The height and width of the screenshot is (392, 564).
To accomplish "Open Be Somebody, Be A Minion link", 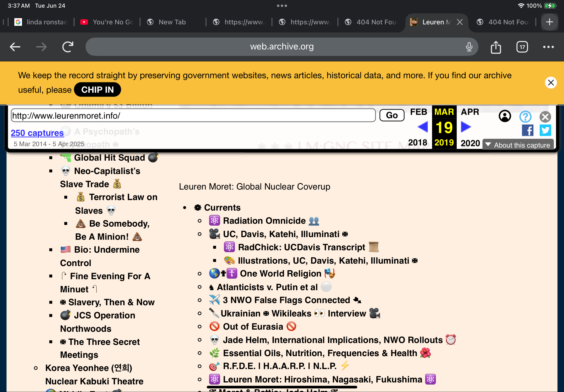I will (113, 230).
